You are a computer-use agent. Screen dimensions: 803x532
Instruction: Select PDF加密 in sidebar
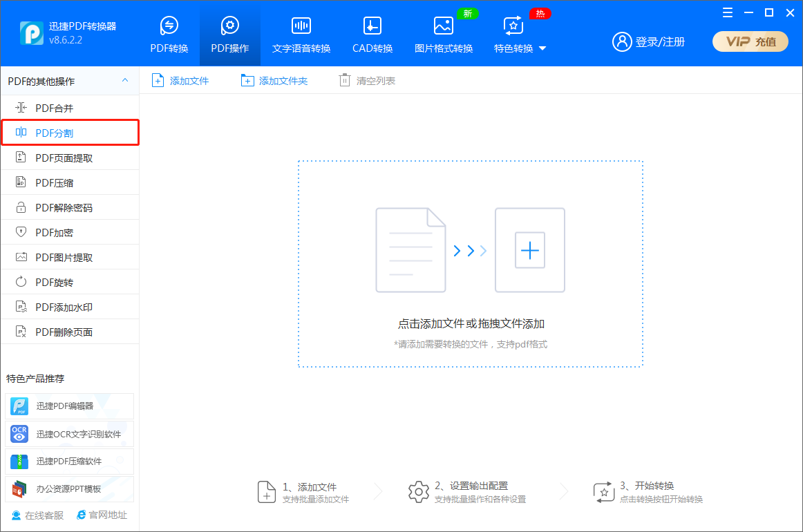pyautogui.click(x=70, y=232)
